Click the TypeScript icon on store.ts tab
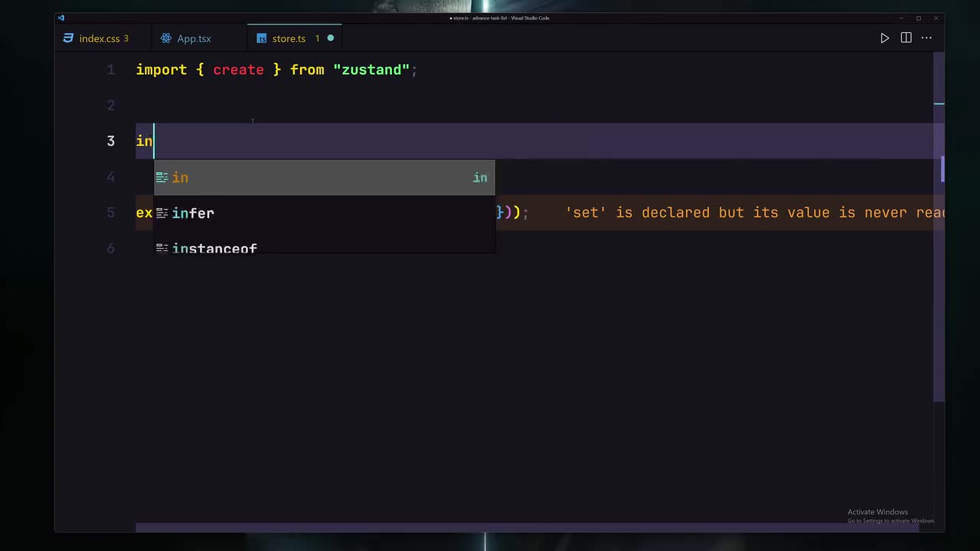The image size is (980, 551). pyautogui.click(x=262, y=38)
